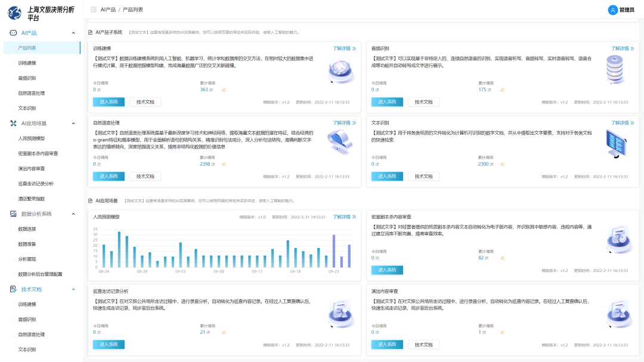
Task: Click trend icon beside 363 次 in 训练建模
Action: [x=224, y=90]
